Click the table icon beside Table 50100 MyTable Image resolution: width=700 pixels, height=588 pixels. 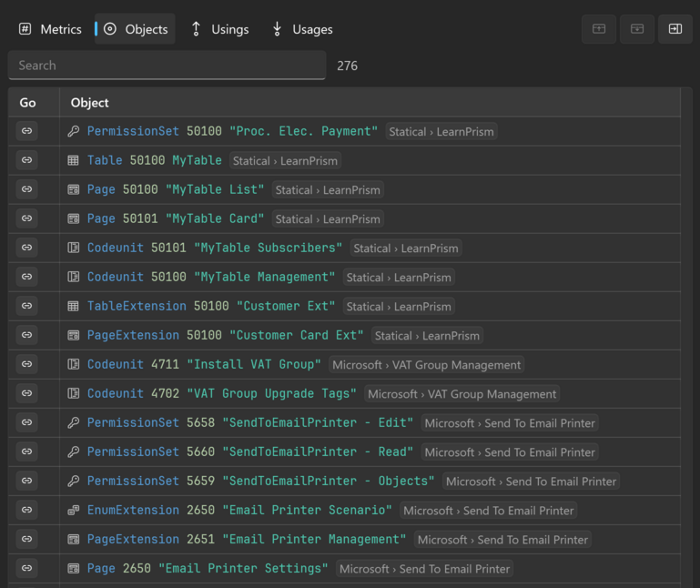point(73,160)
